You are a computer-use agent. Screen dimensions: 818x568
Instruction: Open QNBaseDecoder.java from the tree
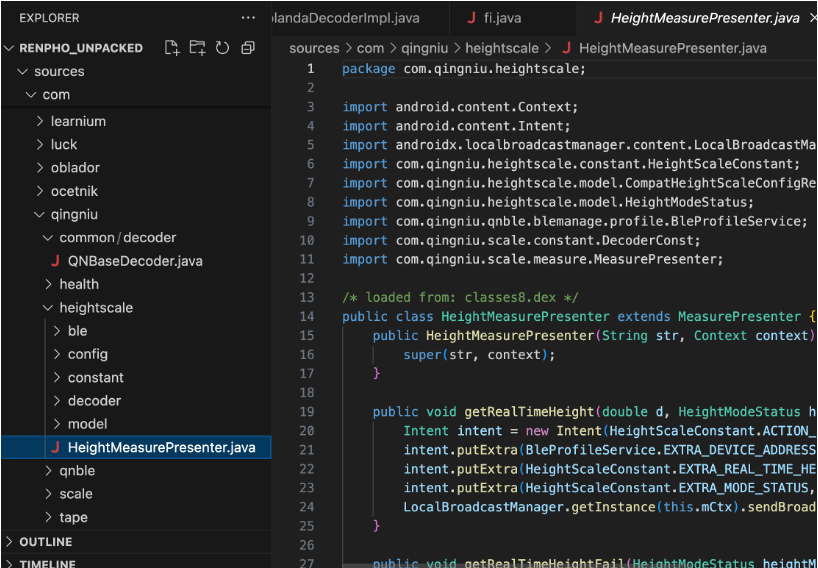[x=135, y=261]
